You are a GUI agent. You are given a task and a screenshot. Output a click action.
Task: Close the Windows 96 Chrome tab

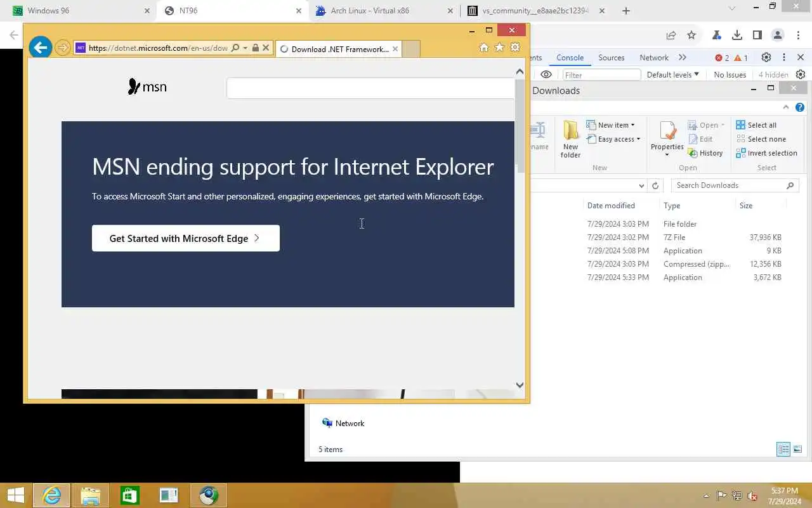(147, 11)
